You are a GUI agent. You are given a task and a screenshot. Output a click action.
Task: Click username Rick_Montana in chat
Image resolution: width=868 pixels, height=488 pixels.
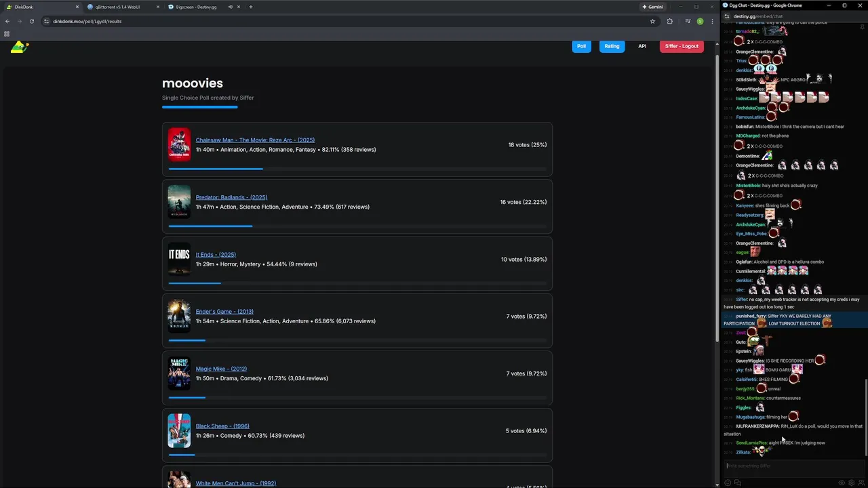point(750,398)
